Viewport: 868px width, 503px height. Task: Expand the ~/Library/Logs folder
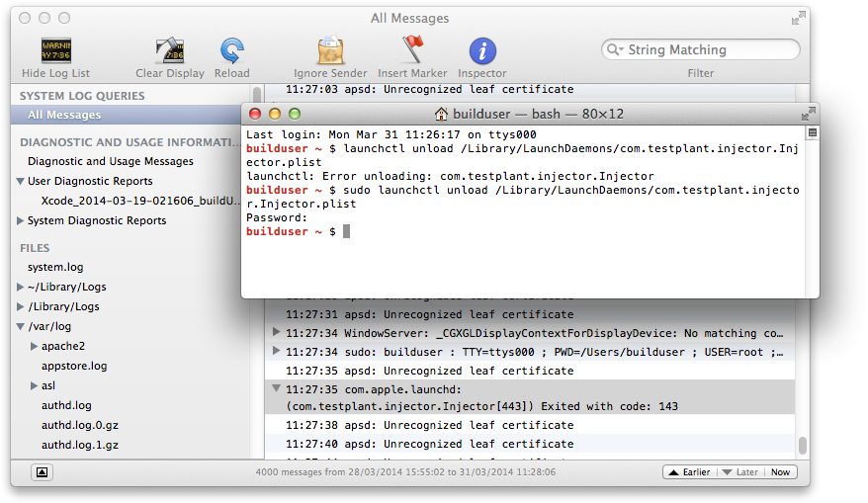pos(21,288)
